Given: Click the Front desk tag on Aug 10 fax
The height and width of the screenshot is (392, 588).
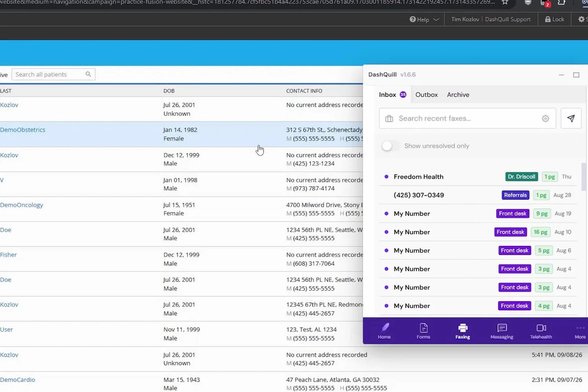Looking at the screenshot, I should coord(510,232).
